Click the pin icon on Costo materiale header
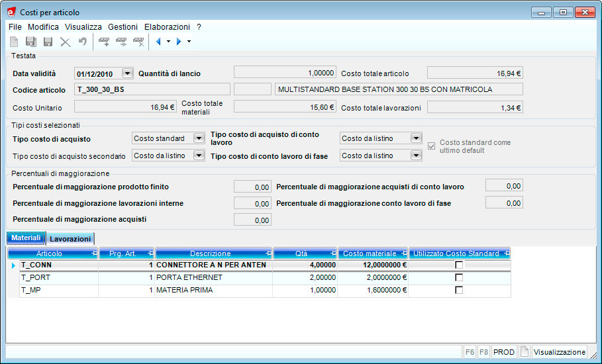The height and width of the screenshot is (364, 602). (x=404, y=253)
